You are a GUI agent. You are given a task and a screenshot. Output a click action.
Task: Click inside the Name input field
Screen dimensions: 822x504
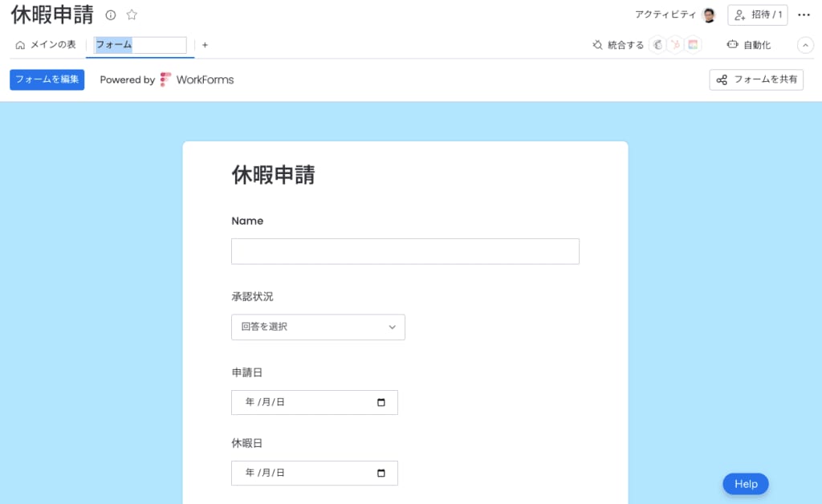pos(405,251)
